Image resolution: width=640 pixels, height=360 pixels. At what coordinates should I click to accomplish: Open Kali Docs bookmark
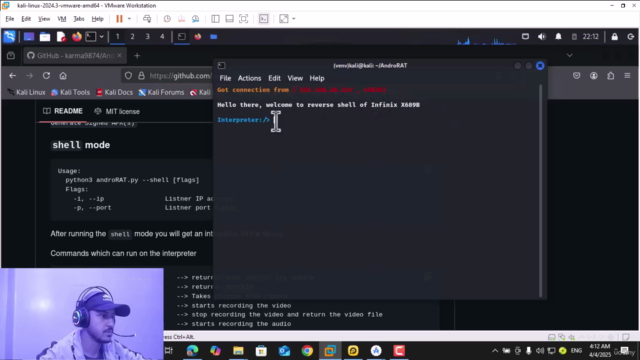click(114, 93)
